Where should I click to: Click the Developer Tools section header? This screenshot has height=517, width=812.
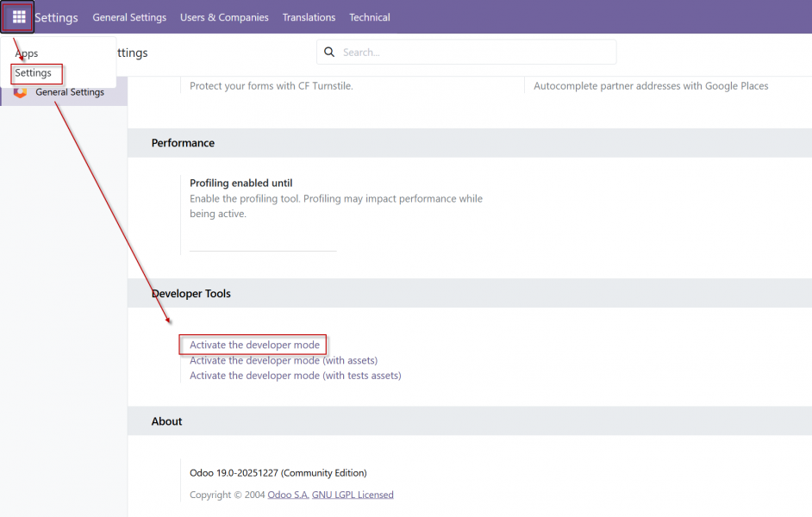click(x=191, y=294)
